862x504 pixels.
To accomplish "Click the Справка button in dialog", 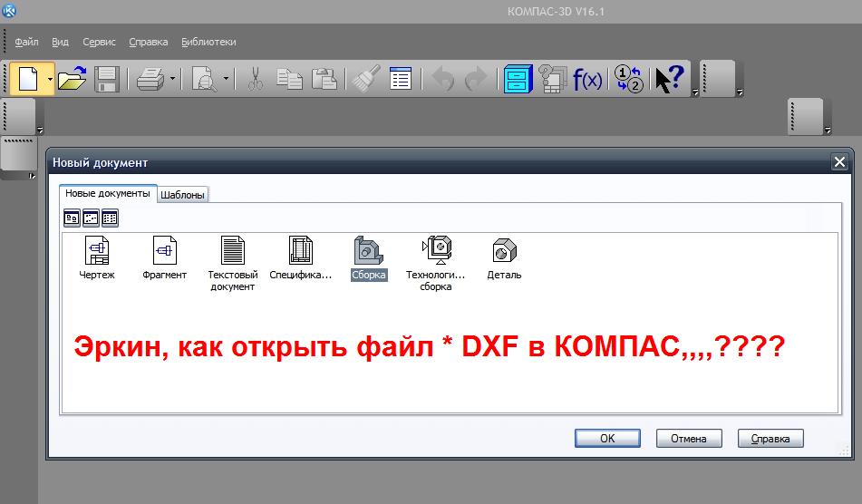I will (770, 438).
